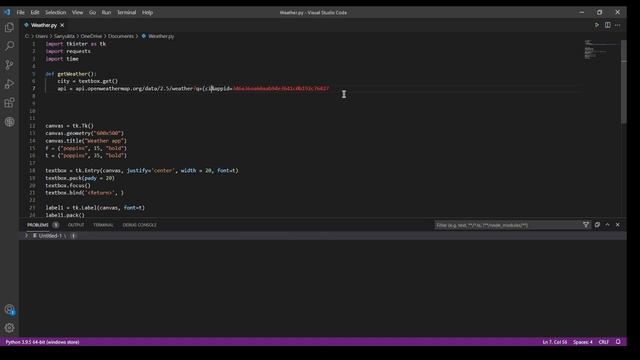This screenshot has width=640, height=360.
Task: Open the Run menu
Action: tap(107, 13)
